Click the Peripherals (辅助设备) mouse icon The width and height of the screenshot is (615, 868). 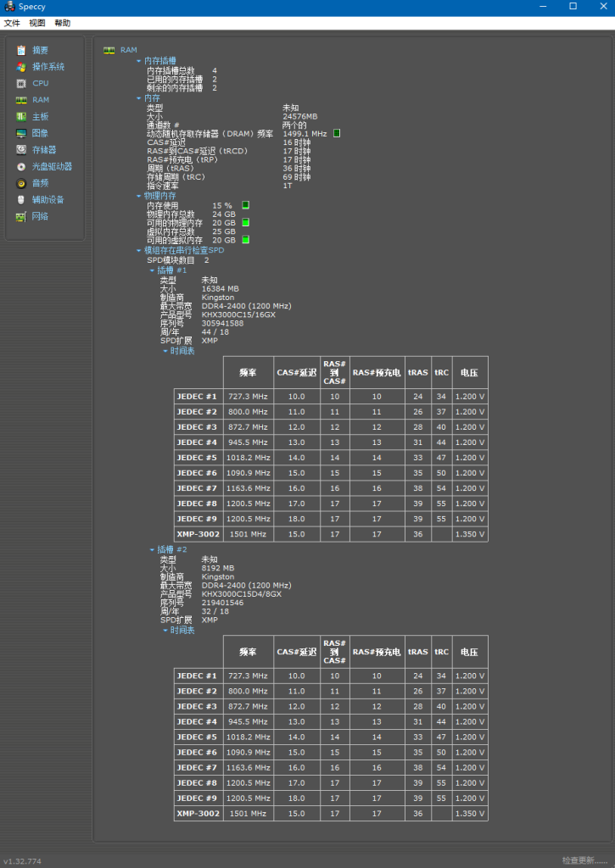point(22,200)
